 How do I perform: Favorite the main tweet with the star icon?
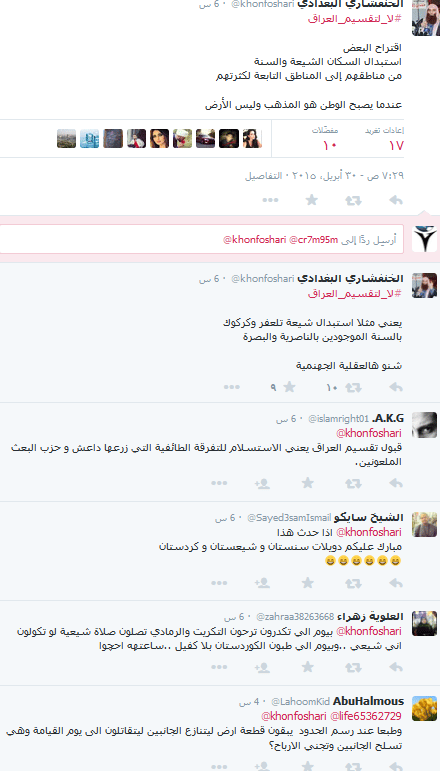pos(312,200)
